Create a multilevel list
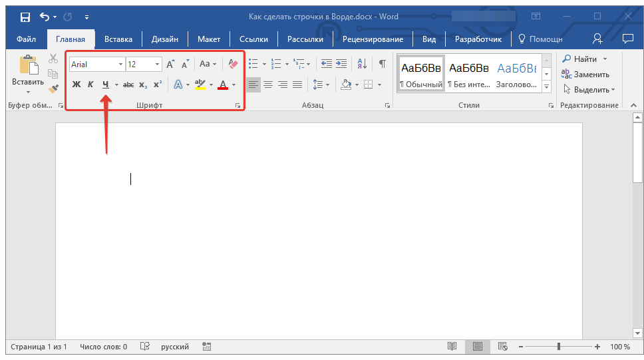 299,64
